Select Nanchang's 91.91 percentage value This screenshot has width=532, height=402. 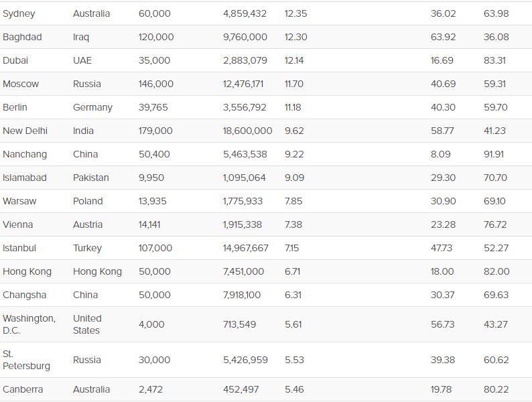pos(494,154)
